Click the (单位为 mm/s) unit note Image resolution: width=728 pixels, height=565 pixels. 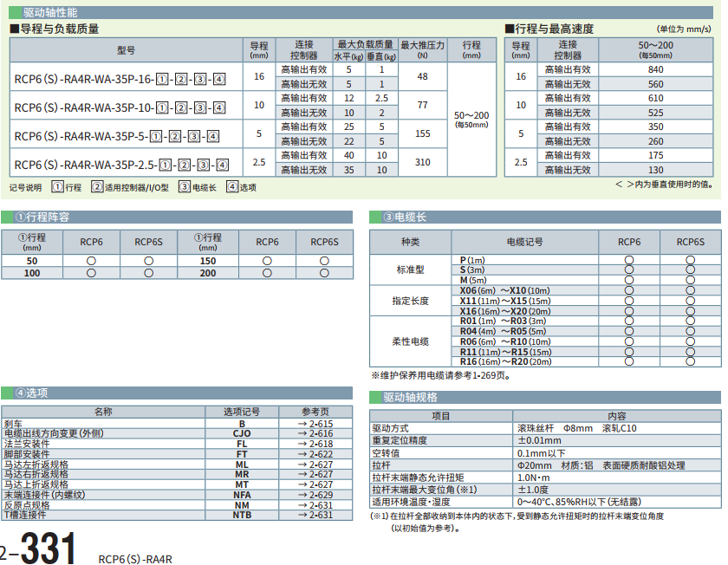(x=684, y=29)
